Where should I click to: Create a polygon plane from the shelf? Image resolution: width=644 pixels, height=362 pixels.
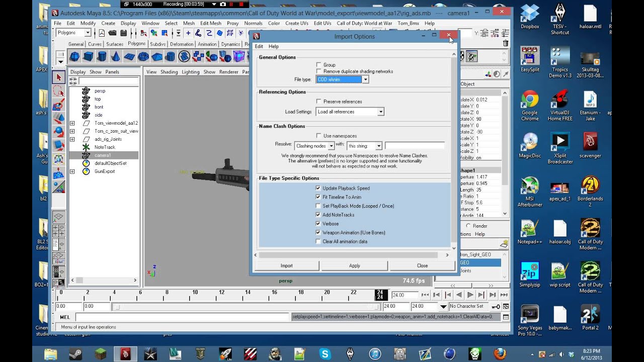[129, 56]
